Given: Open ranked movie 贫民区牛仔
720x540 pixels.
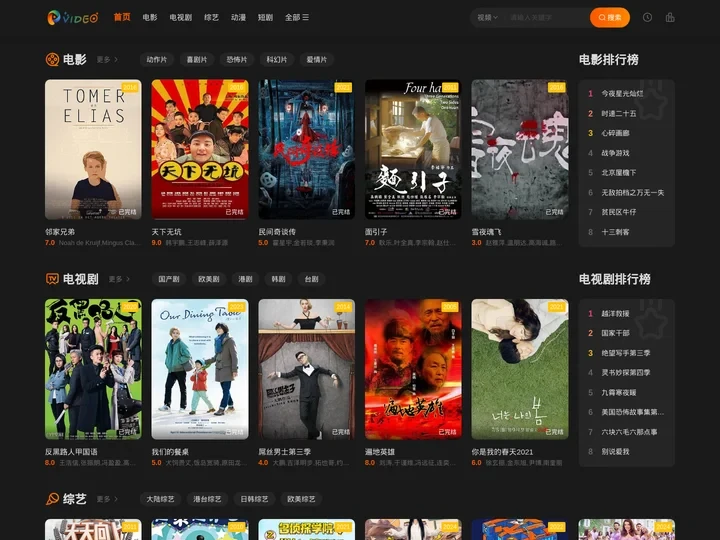Looking at the screenshot, I should (x=619, y=212).
